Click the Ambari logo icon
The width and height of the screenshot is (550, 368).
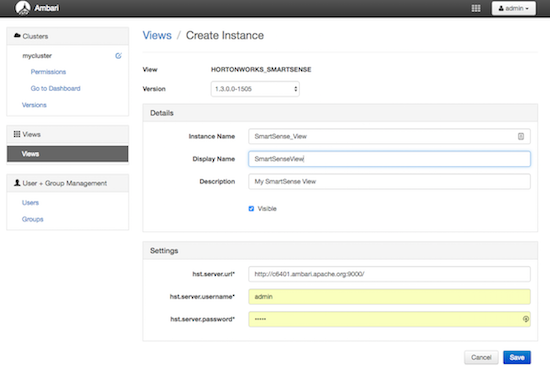coord(22,8)
